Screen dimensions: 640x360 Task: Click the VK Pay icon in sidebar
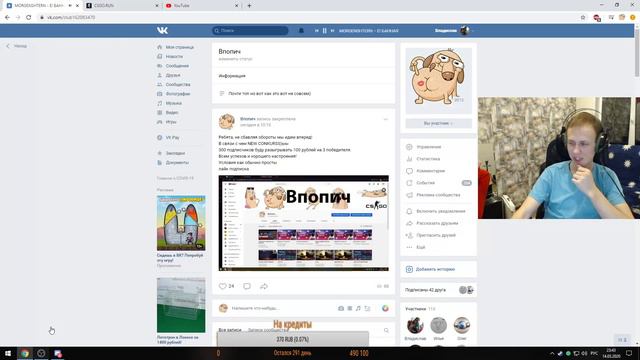(x=160, y=138)
